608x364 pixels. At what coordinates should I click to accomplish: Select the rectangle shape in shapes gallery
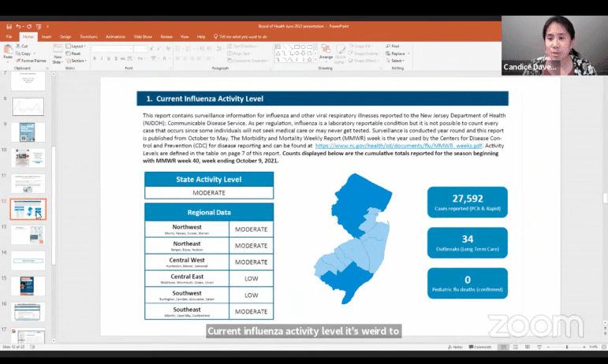[297, 46]
